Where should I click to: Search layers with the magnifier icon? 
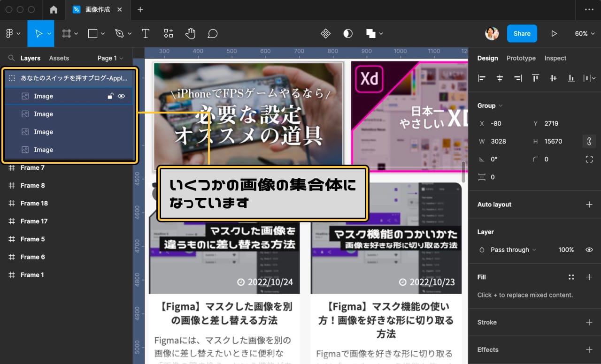point(11,58)
